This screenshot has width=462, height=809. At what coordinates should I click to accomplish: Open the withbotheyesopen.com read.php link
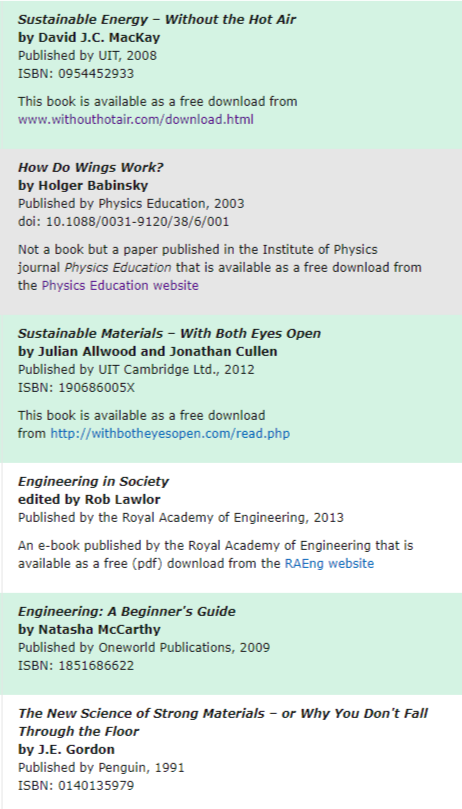pyautogui.click(x=170, y=434)
